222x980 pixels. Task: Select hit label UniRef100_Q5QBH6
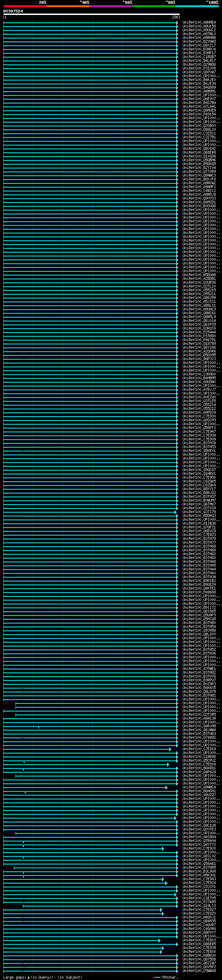[199, 160]
